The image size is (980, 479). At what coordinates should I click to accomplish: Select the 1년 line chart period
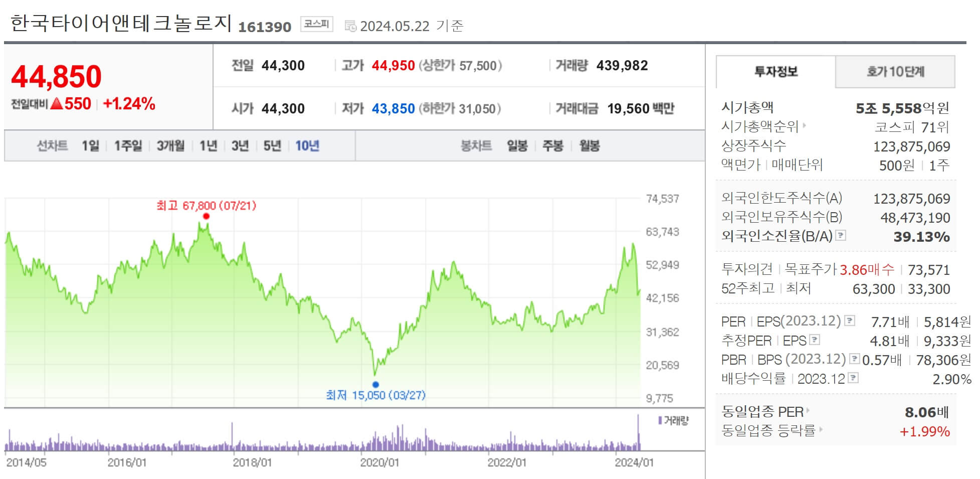[x=208, y=146]
